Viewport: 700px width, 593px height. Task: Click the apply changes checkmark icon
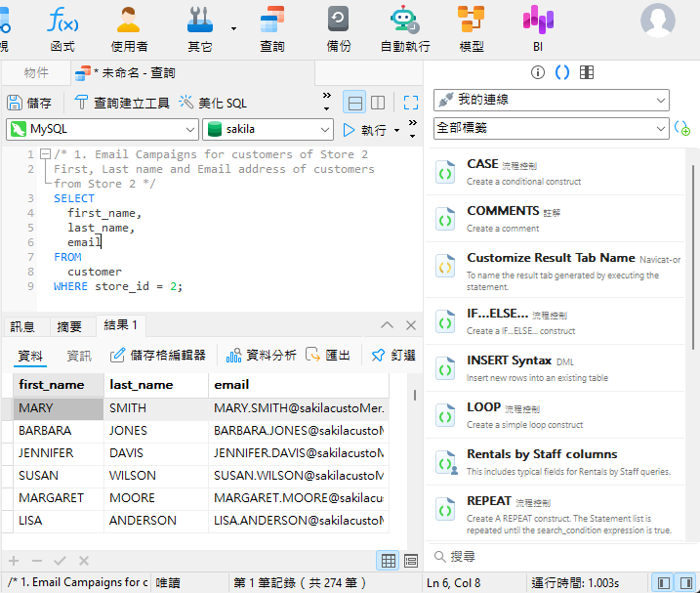60,561
